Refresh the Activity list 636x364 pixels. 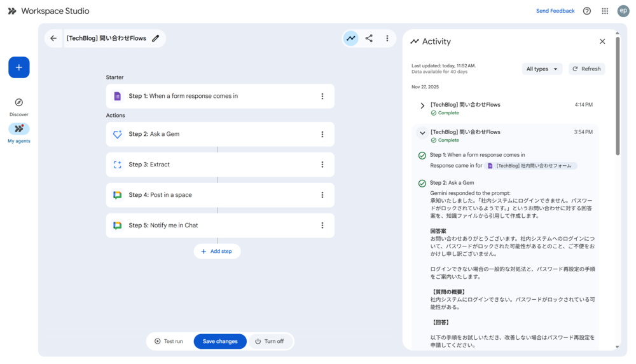586,69
